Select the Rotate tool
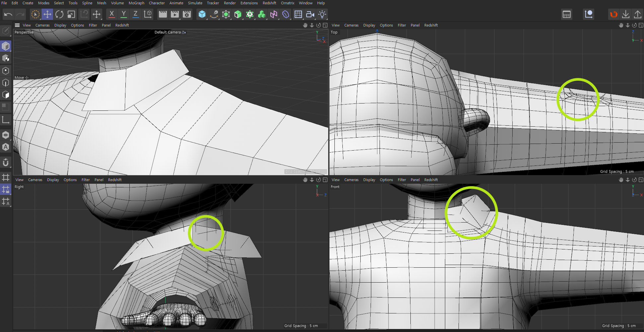 59,14
